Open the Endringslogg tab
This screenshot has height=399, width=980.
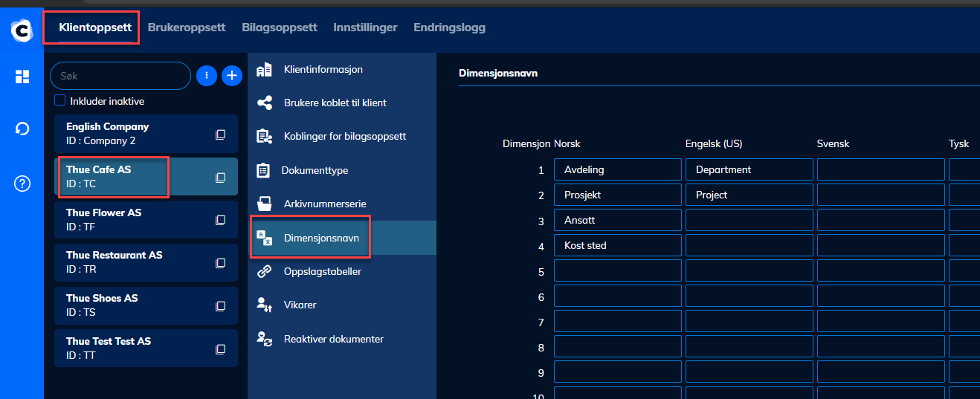[x=449, y=27]
